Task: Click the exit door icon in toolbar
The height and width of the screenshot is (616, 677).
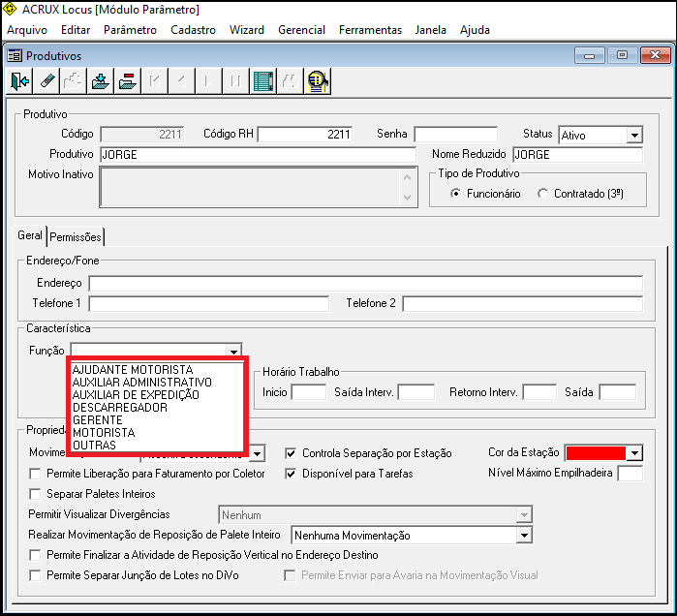Action: pyautogui.click(x=19, y=80)
